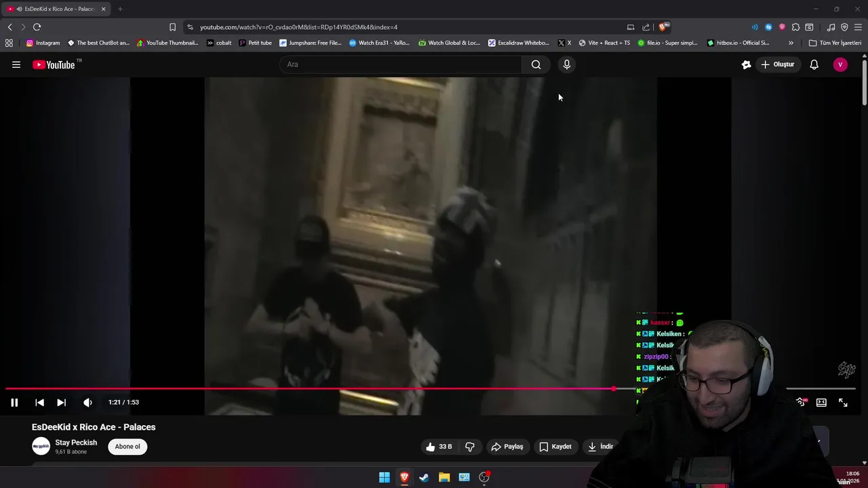The width and height of the screenshot is (868, 488).
Task: Open the Oluştur create button
Action: (778, 64)
